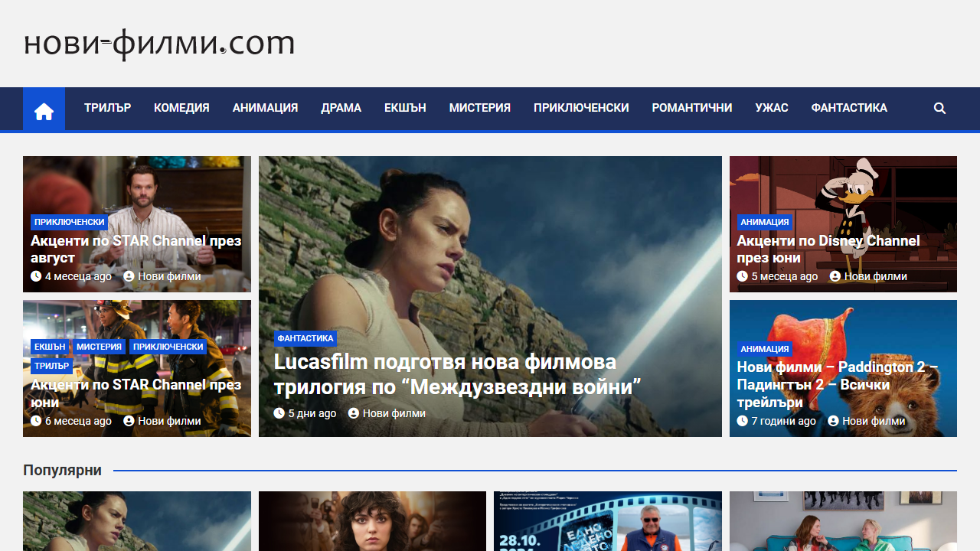Click АНИМАЦИЯ tag on Disney Channel card
The width and height of the screenshot is (980, 551).
pos(765,222)
